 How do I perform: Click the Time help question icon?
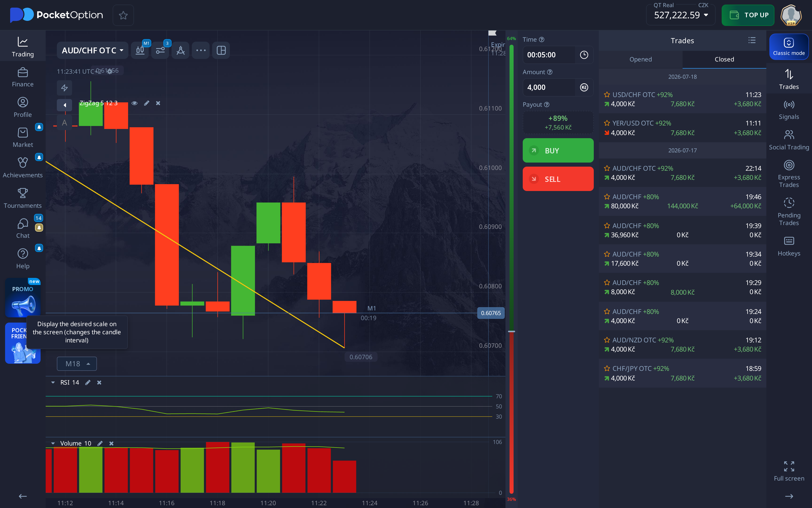(542, 40)
